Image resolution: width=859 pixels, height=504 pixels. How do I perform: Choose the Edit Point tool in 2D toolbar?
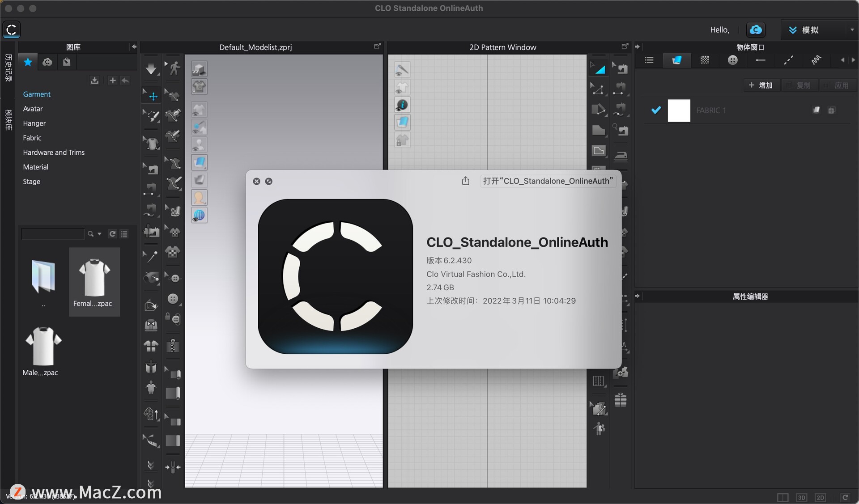click(599, 89)
